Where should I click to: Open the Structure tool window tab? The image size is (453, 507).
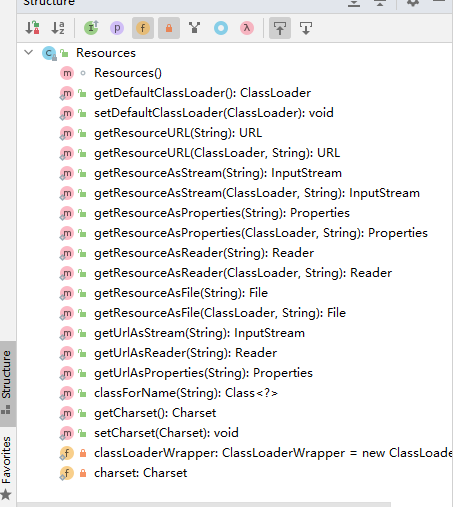coord(7,383)
